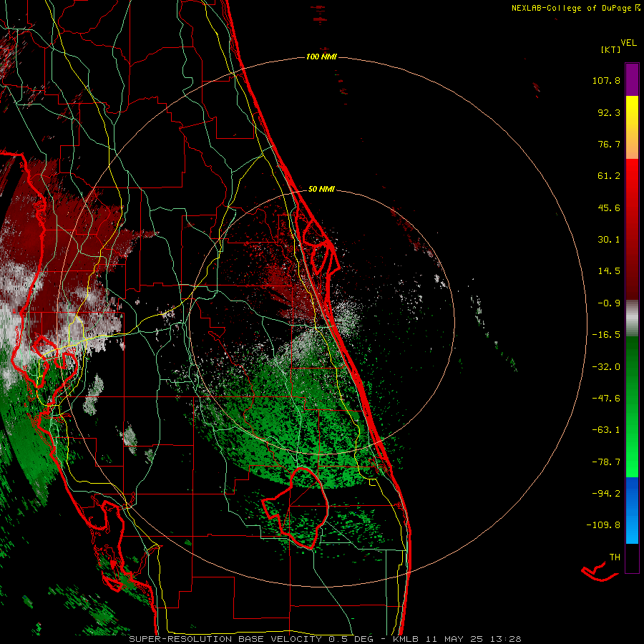The width and height of the screenshot is (644, 644).
Task: Click the -109.8 legend value
Action: point(603,525)
